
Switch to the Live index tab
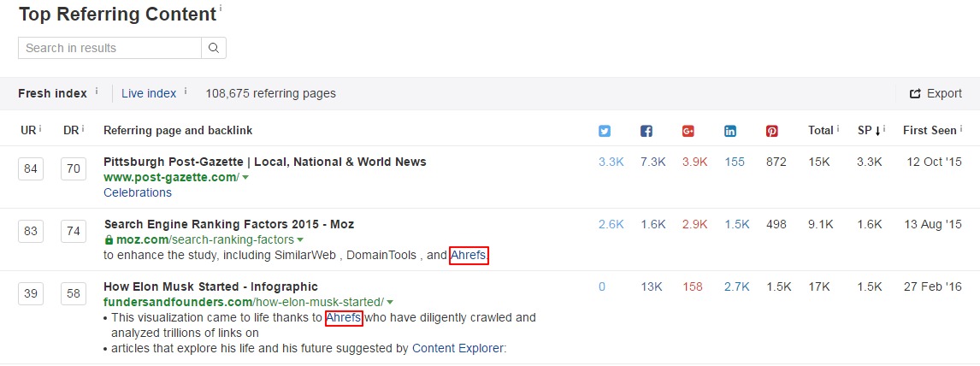149,94
